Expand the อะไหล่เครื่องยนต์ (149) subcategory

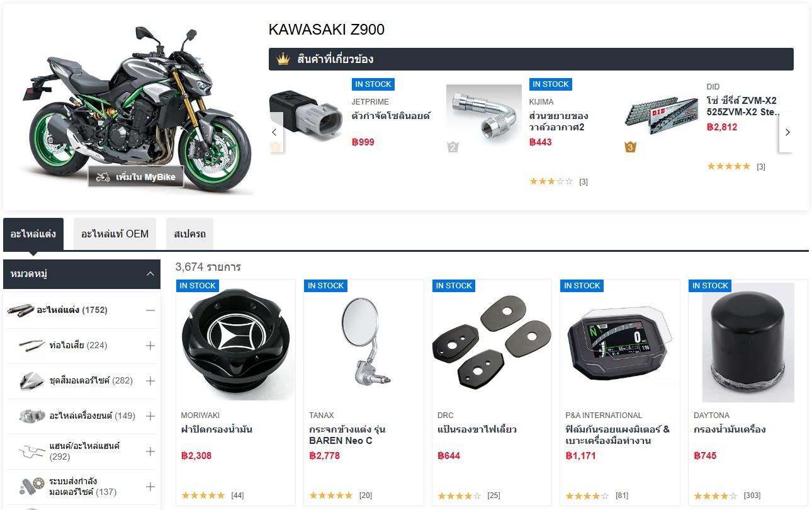coord(150,416)
